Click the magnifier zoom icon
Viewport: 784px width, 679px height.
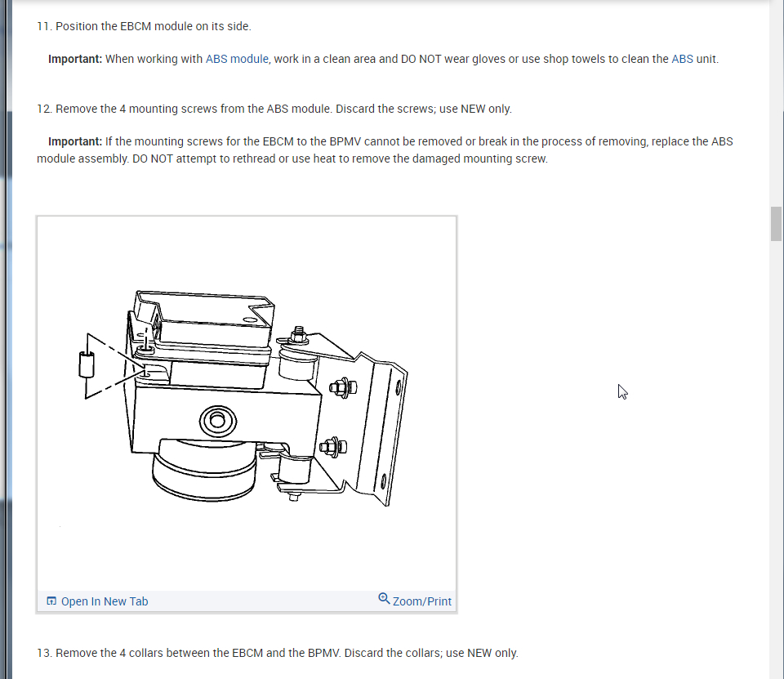click(384, 598)
